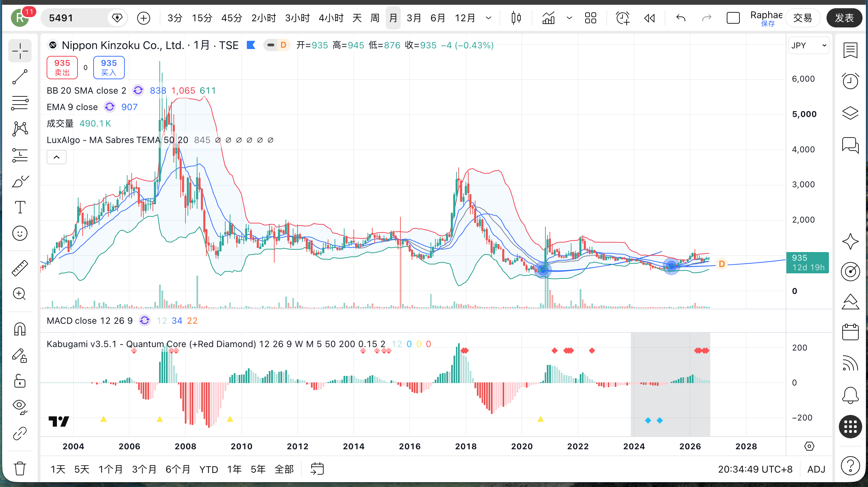Open the chat panel
This screenshot has width=868, height=487.
tap(850, 145)
